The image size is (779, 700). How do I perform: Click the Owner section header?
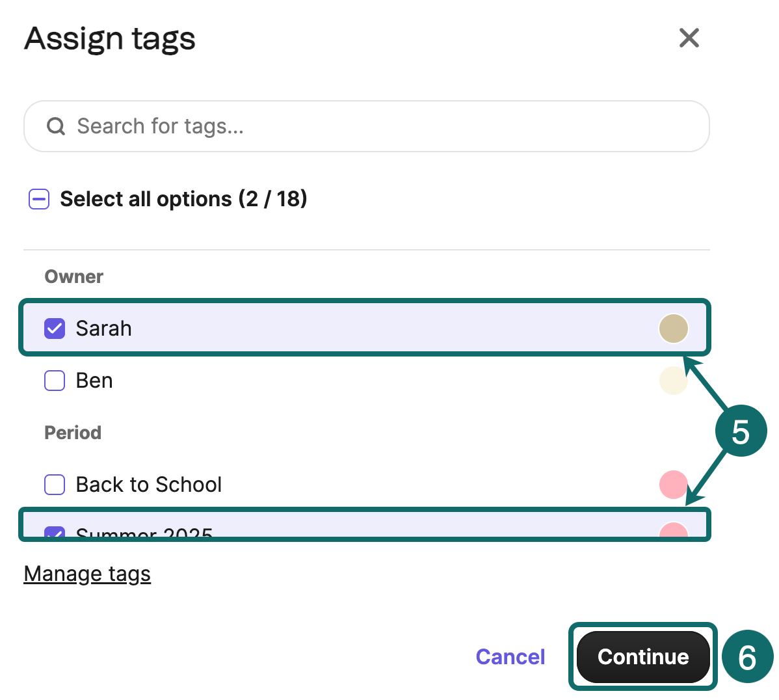(x=73, y=276)
